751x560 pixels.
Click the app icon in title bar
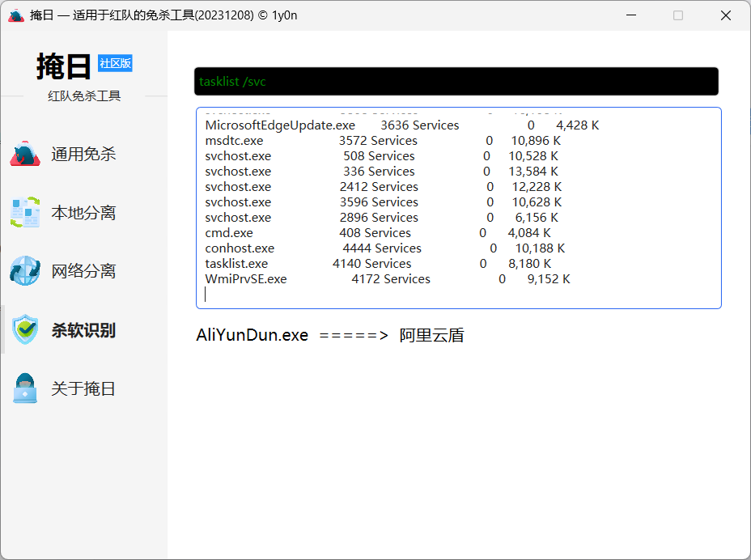[x=15, y=15]
